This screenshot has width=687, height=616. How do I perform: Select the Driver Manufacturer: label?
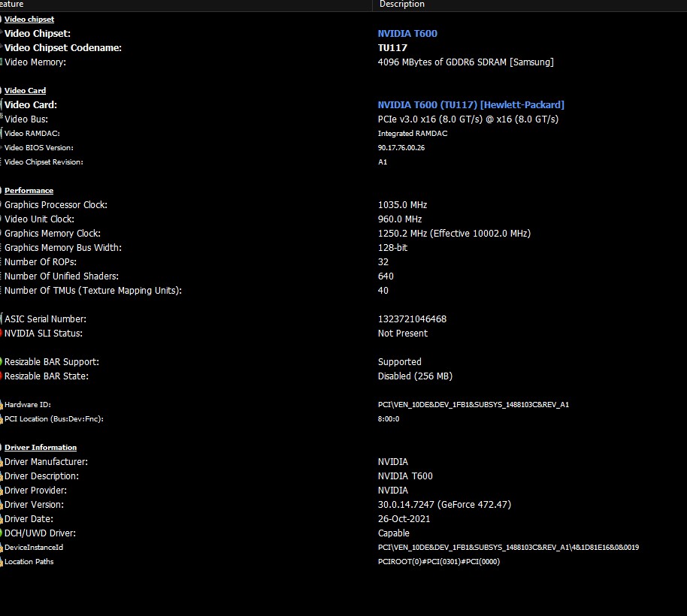(x=46, y=462)
